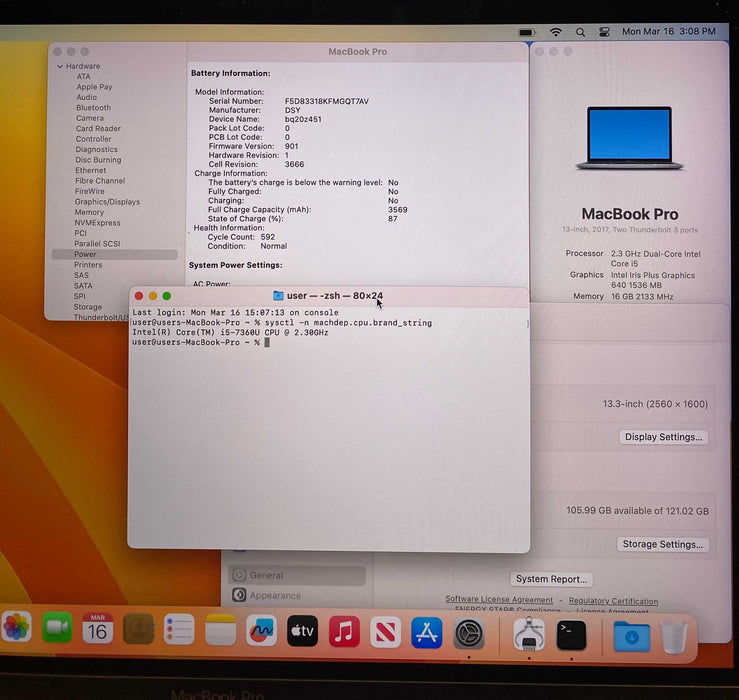Screen dimensions: 739x700
Task: Select SPI in Hardware list
Action: click(x=80, y=296)
